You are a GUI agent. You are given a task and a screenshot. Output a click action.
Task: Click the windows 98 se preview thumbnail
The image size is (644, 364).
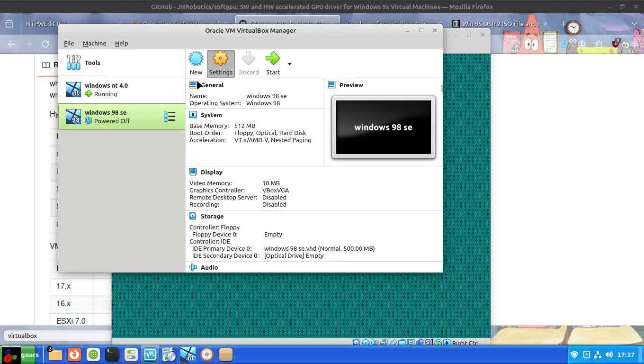384,127
